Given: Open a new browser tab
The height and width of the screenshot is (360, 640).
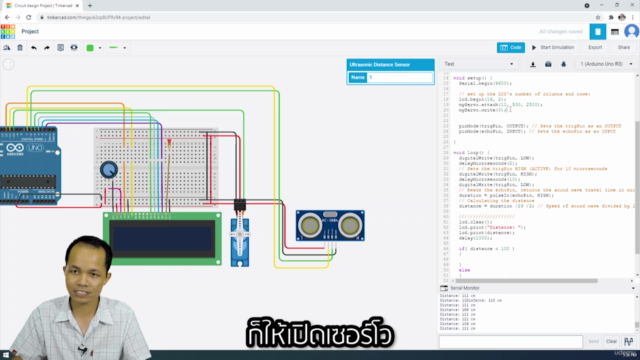Looking at the screenshot, I should click(x=90, y=6).
